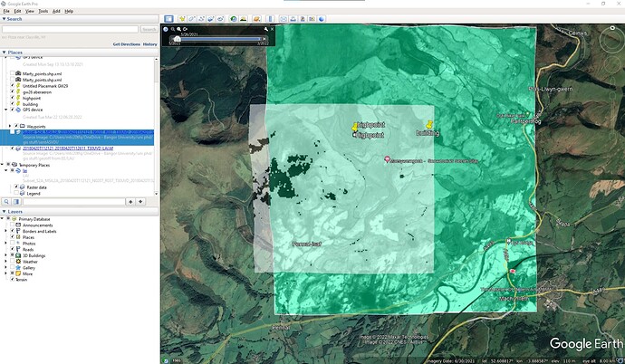Click View in Google Maps toolbar icon

312,19
